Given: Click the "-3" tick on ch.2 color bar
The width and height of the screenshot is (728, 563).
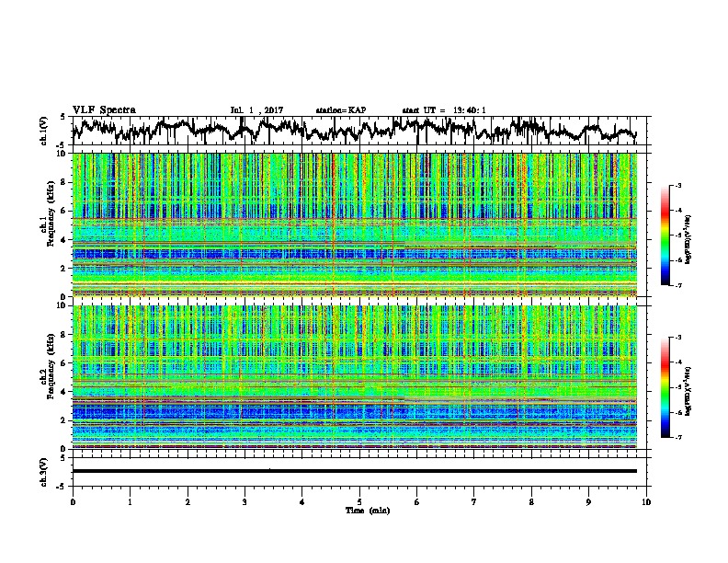Looking at the screenshot, I should pos(678,338).
